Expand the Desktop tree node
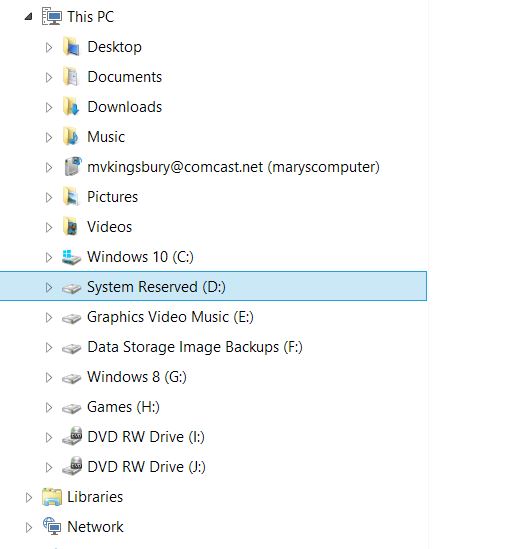This screenshot has width=509, height=549. point(49,47)
